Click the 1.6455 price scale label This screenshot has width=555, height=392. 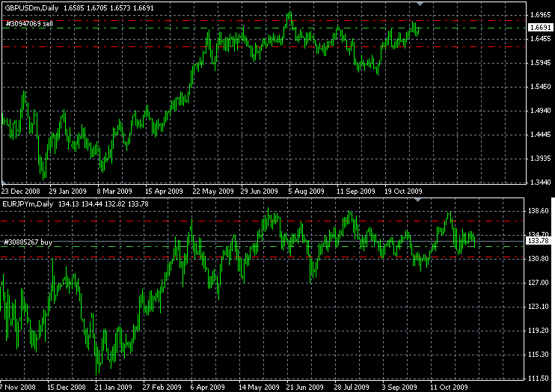pyautogui.click(x=541, y=39)
